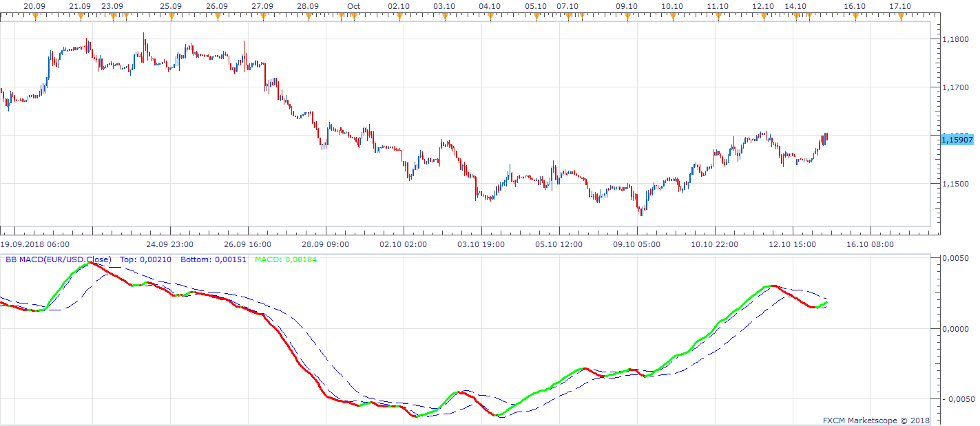980x426 pixels.
Task: Select the orange day marker under 09.10
Action: pyautogui.click(x=627, y=16)
